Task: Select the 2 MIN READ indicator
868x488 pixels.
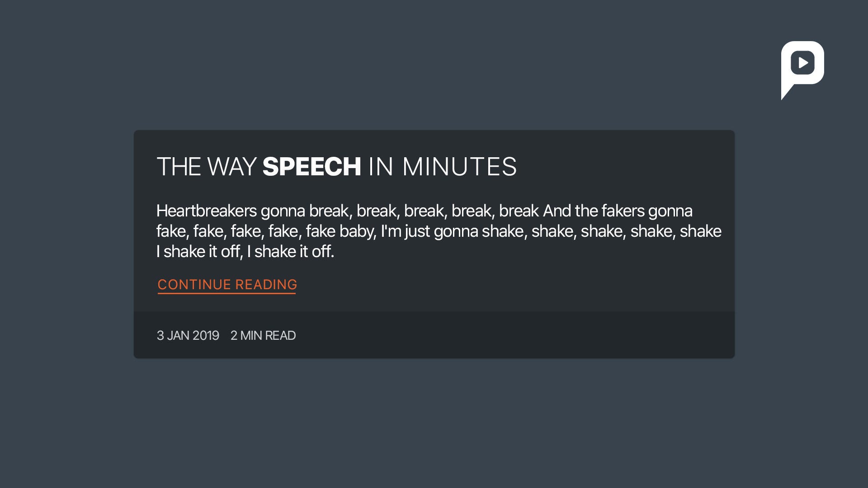Action: (x=264, y=335)
